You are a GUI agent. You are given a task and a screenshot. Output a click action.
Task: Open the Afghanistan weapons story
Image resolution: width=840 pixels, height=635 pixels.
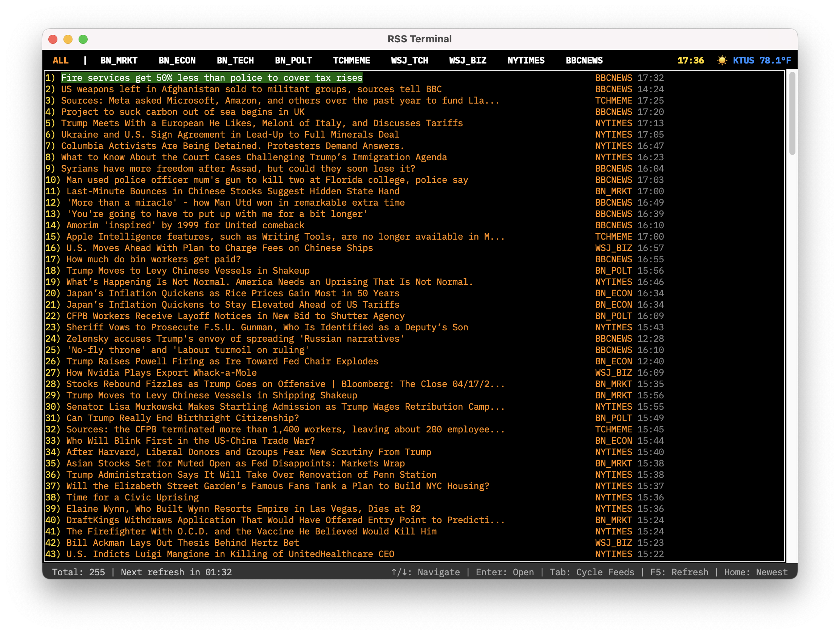click(251, 89)
